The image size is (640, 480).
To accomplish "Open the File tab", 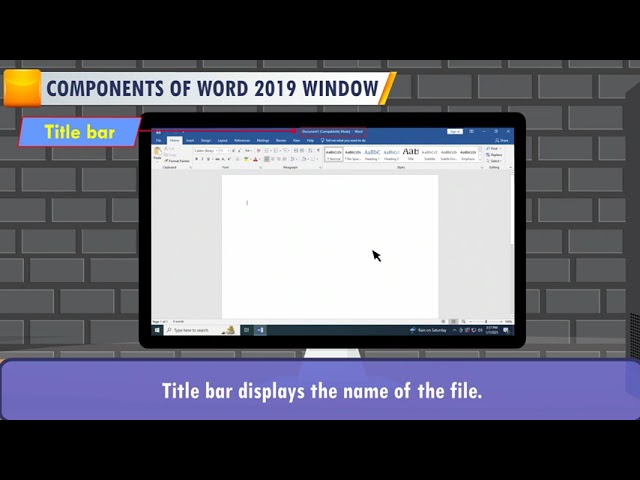I will (x=158, y=140).
